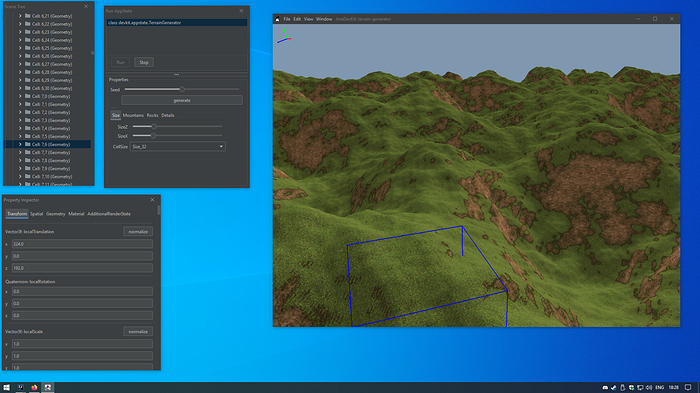This screenshot has width=700, height=393.
Task: Click the axis gizmo in the viewport corner
Action: pos(284,36)
